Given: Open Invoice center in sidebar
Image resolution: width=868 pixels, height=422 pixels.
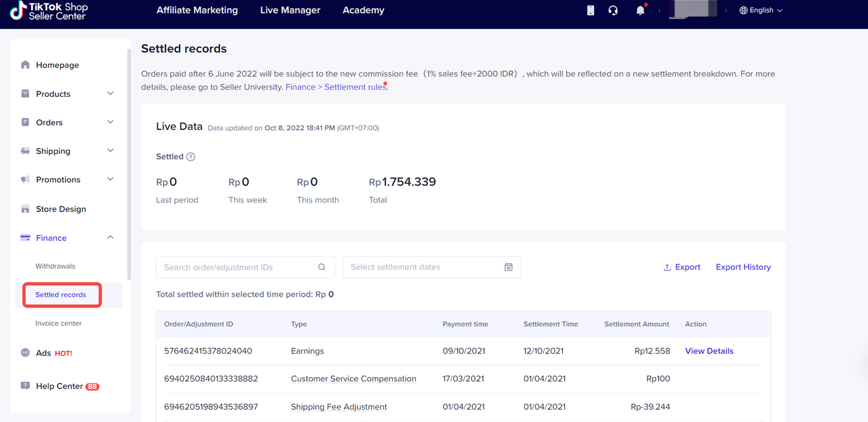Looking at the screenshot, I should click(x=58, y=323).
